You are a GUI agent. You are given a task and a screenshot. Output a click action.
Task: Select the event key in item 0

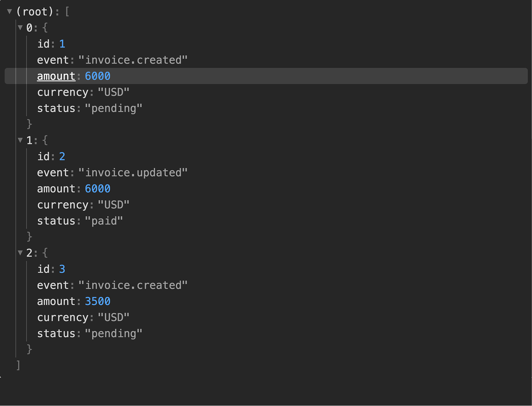coord(53,60)
